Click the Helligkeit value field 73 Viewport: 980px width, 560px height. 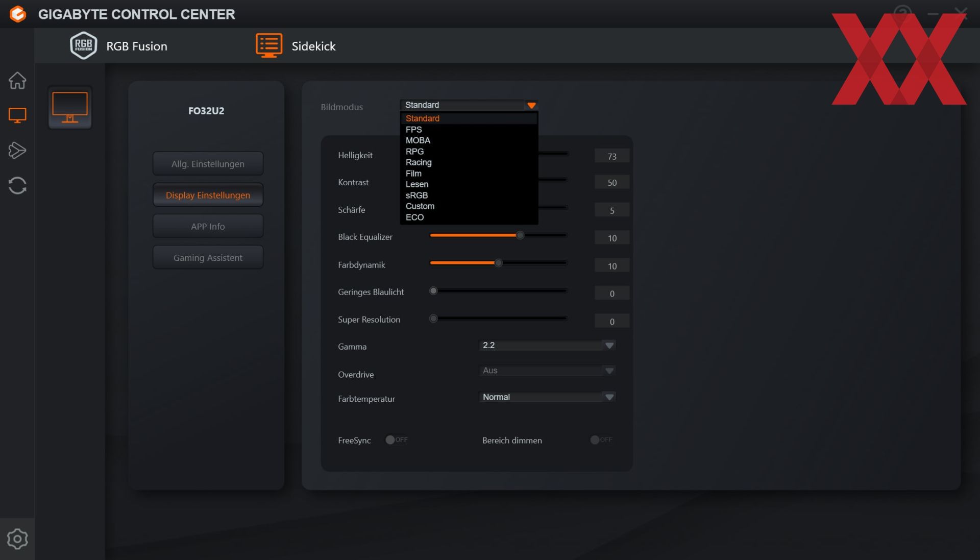pyautogui.click(x=612, y=156)
